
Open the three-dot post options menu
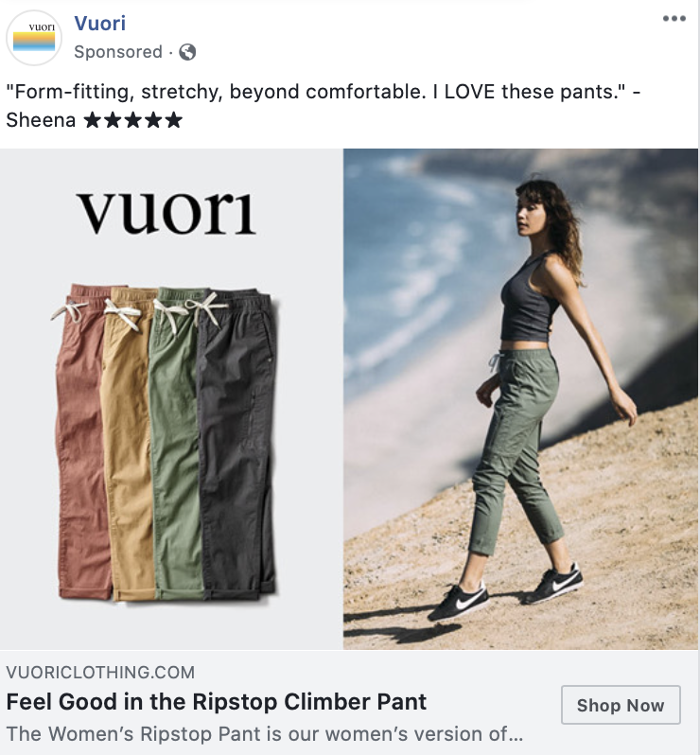click(x=674, y=18)
